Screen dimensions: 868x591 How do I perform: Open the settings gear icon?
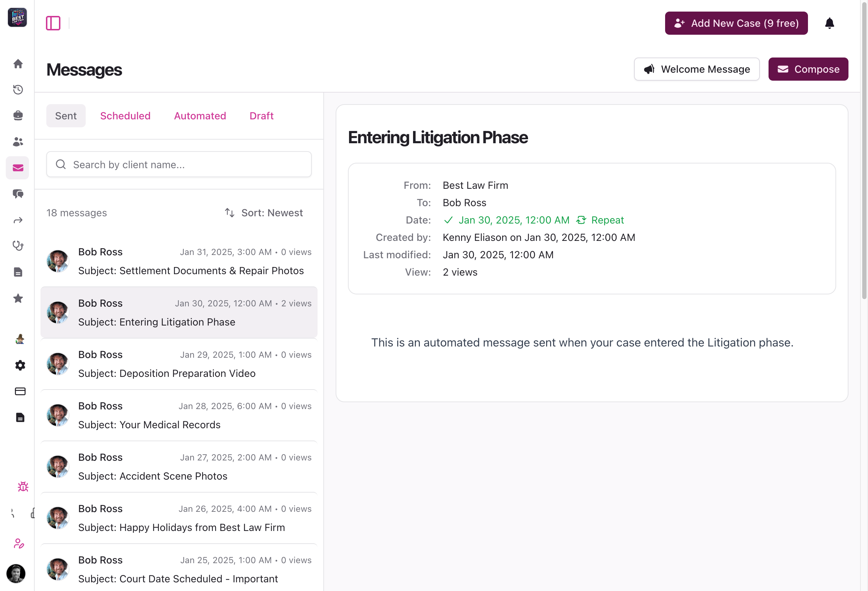tap(20, 365)
